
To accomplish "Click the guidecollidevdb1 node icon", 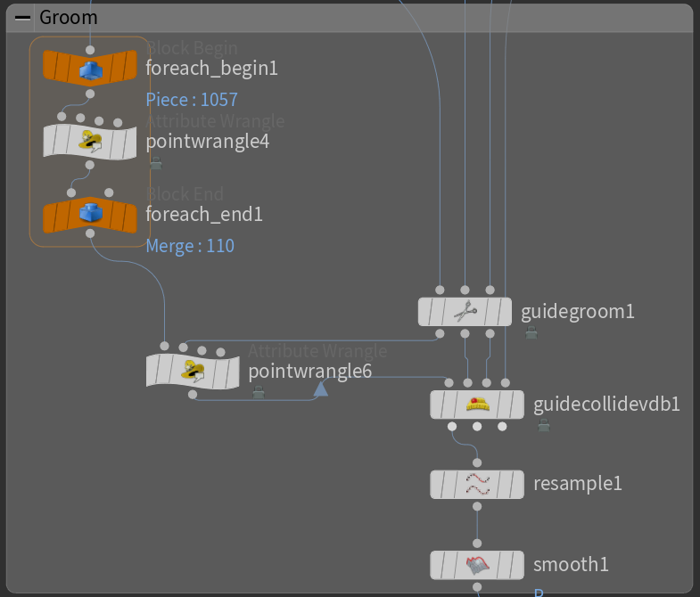I will (x=477, y=405).
